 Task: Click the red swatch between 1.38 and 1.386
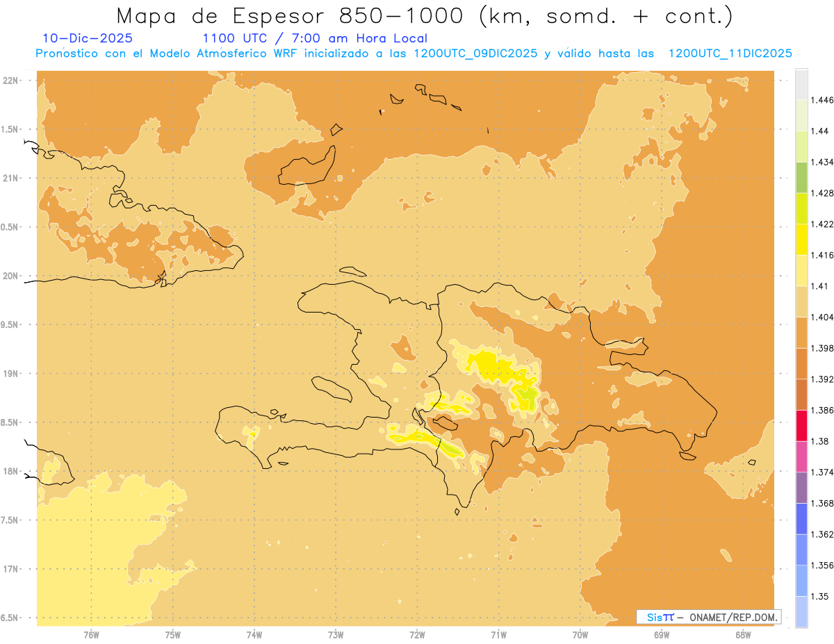801,426
